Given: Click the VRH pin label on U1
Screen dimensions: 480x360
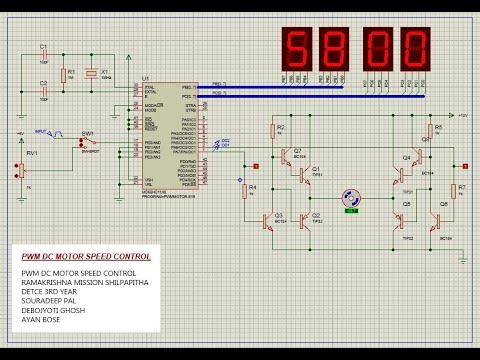Looking at the screenshot, I should [149, 180].
